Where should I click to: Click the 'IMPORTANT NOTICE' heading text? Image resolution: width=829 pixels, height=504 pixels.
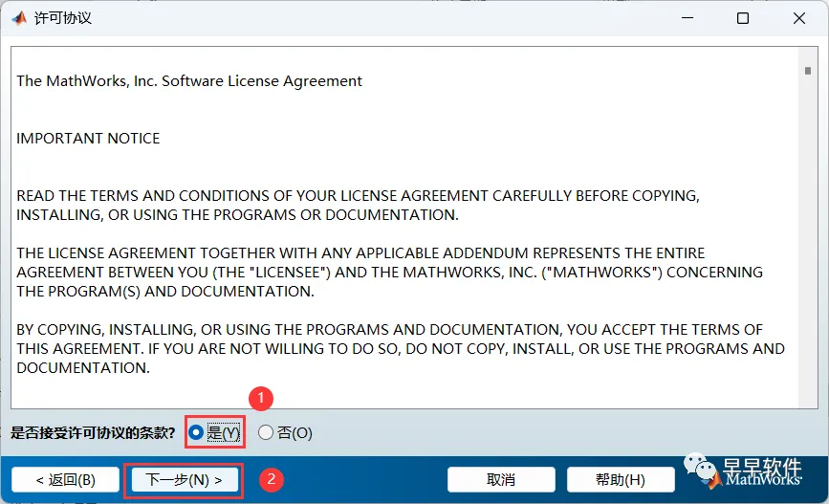pos(88,138)
